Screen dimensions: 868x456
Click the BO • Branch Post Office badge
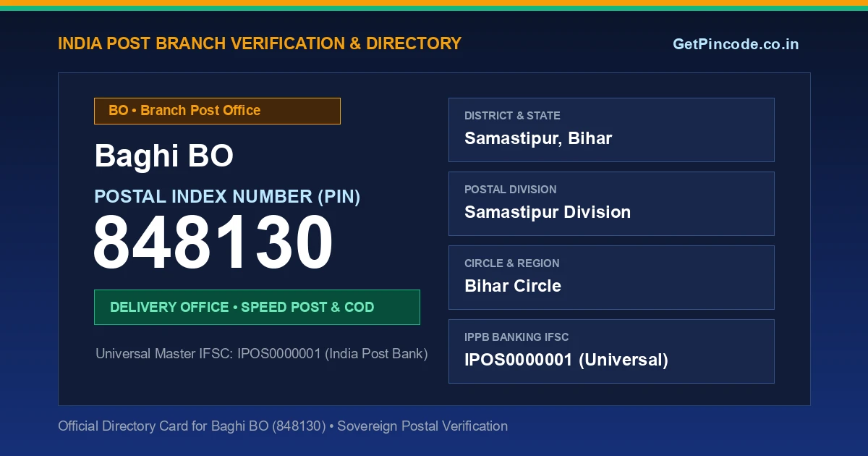pos(217,111)
